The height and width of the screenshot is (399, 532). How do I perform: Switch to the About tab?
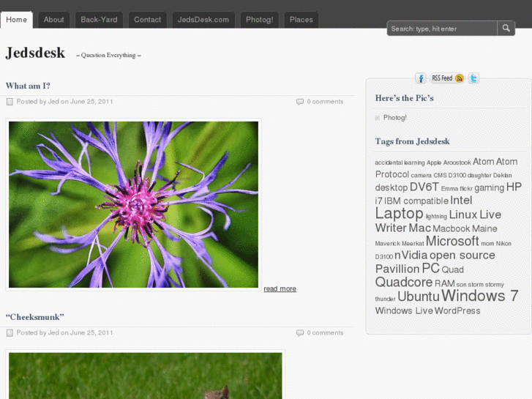coord(54,20)
